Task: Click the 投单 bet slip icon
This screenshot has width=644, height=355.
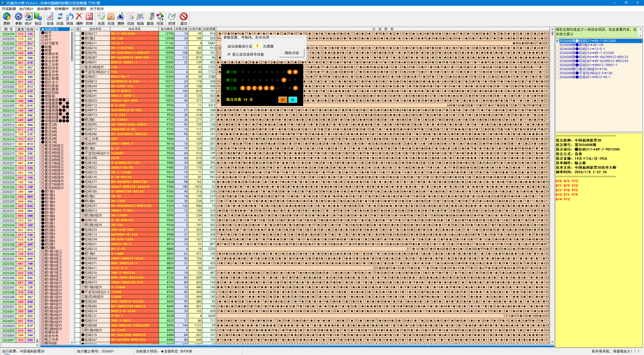Action: pyautogui.click(x=89, y=17)
